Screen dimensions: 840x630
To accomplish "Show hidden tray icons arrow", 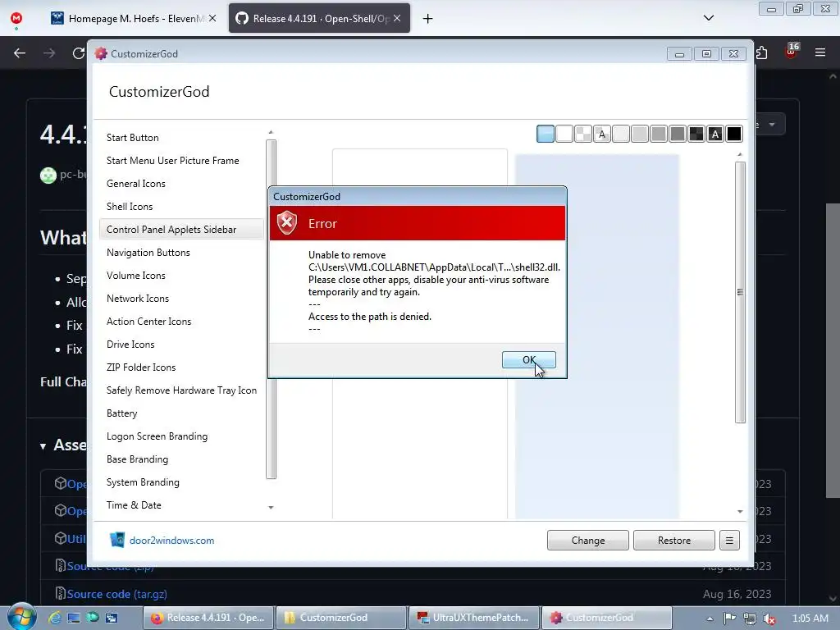I will point(710,619).
